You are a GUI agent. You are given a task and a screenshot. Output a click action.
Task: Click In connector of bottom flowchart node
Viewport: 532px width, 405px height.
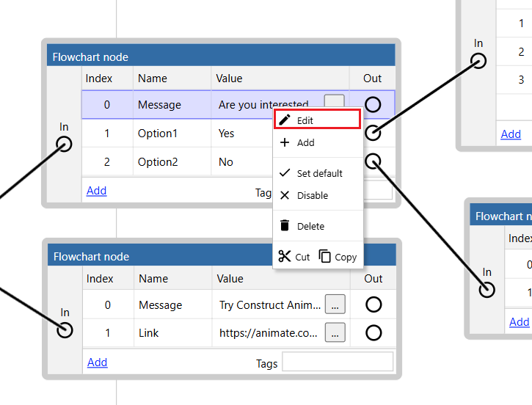pos(65,330)
